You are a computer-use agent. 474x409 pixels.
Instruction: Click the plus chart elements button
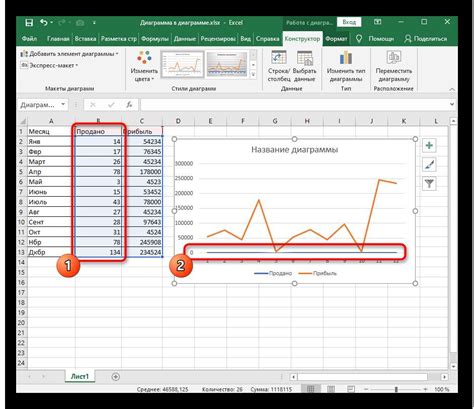(x=429, y=145)
